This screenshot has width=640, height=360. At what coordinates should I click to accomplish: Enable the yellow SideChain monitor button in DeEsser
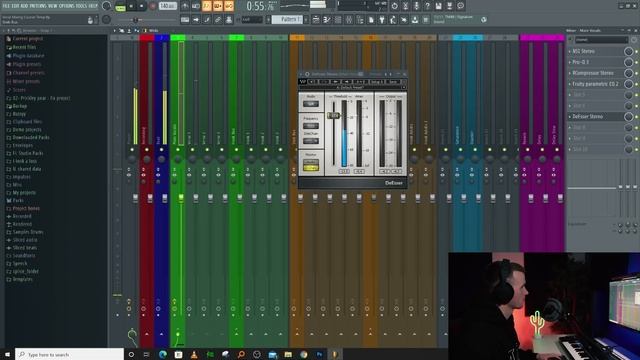(x=311, y=168)
